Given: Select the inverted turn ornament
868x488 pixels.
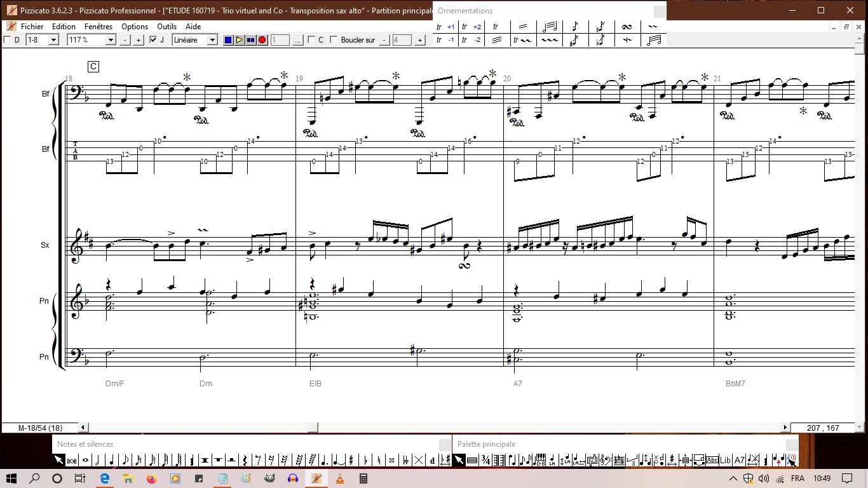Looking at the screenshot, I should (x=627, y=40).
